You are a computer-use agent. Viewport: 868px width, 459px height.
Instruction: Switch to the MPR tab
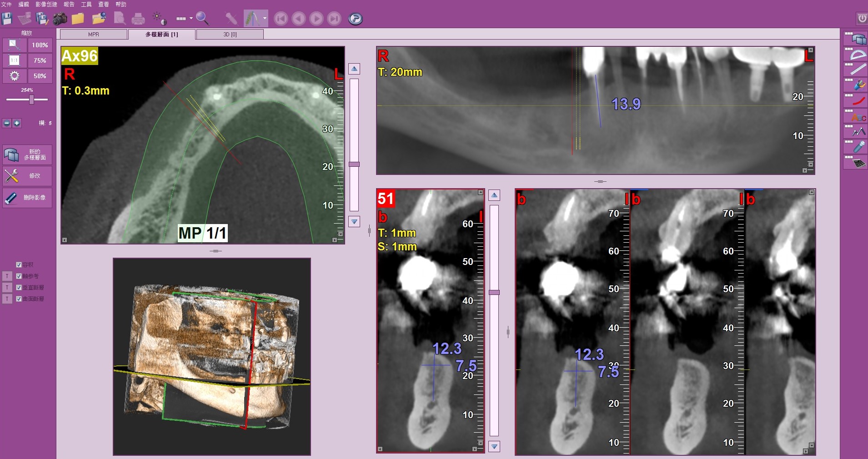[x=94, y=35]
